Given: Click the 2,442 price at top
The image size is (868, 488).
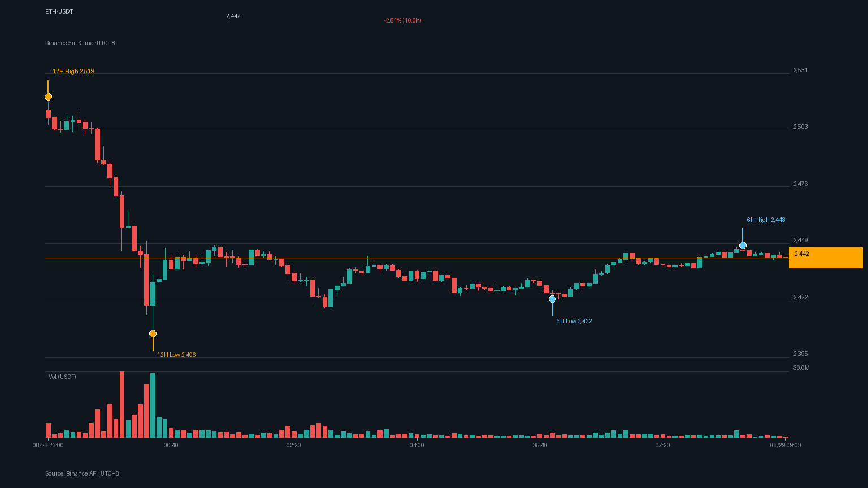Looking at the screenshot, I should [x=233, y=16].
